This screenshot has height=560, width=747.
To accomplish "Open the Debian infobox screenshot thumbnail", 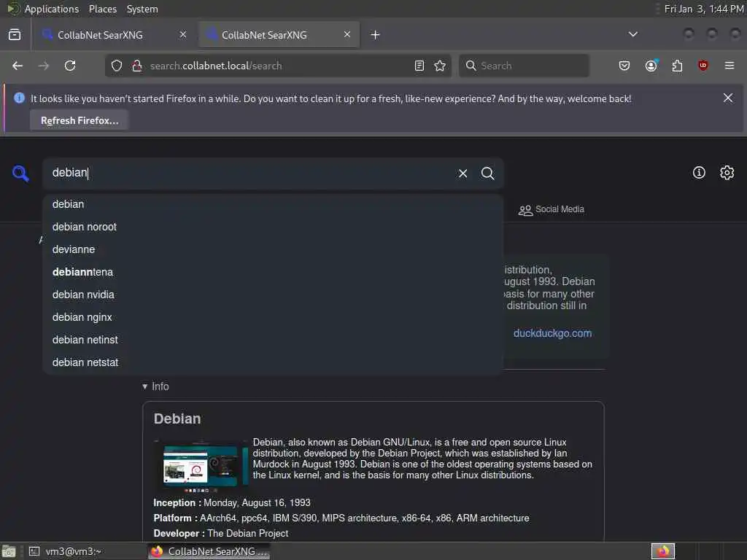I will tap(201, 466).
